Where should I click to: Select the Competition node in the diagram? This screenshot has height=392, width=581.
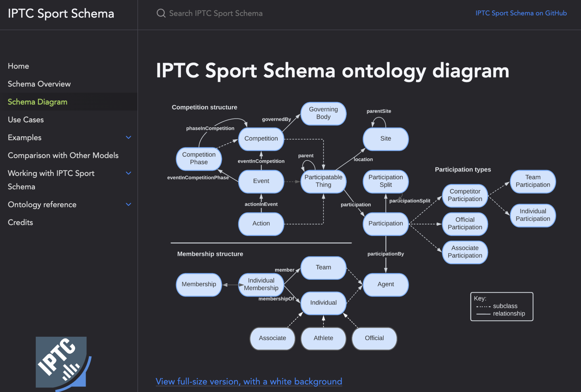coord(261,139)
